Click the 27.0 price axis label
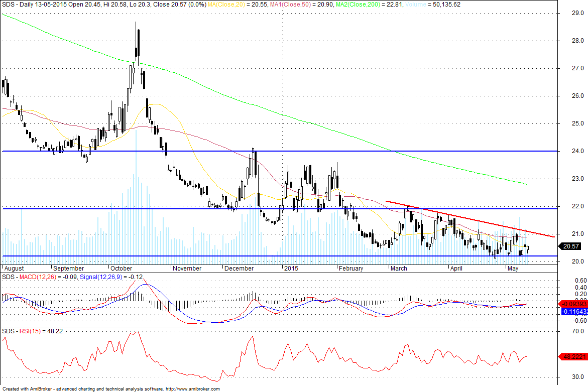 (577, 68)
